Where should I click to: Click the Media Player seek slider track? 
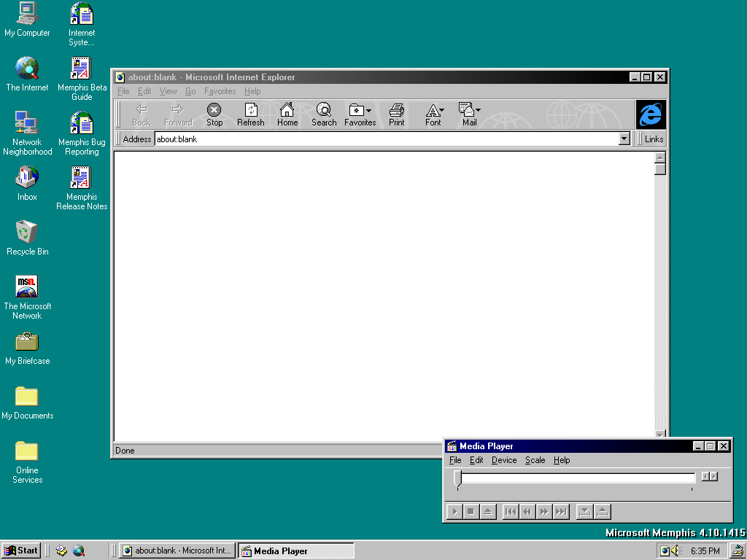click(576, 478)
